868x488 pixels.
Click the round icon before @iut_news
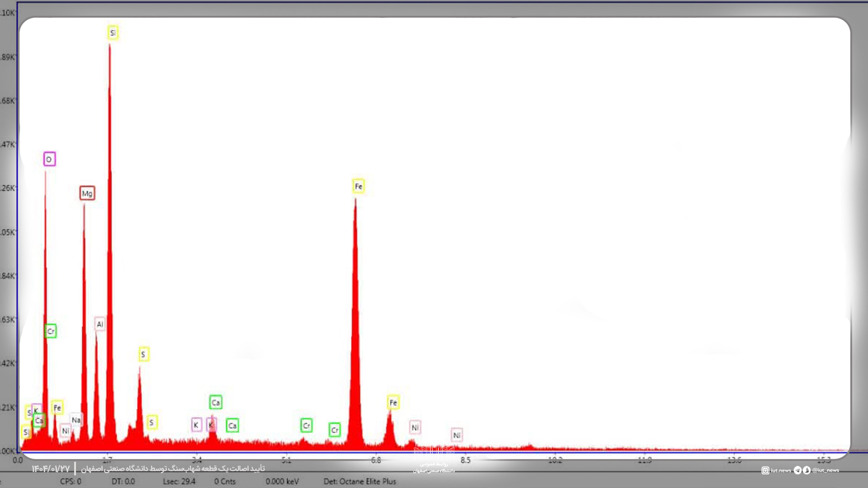click(807, 470)
